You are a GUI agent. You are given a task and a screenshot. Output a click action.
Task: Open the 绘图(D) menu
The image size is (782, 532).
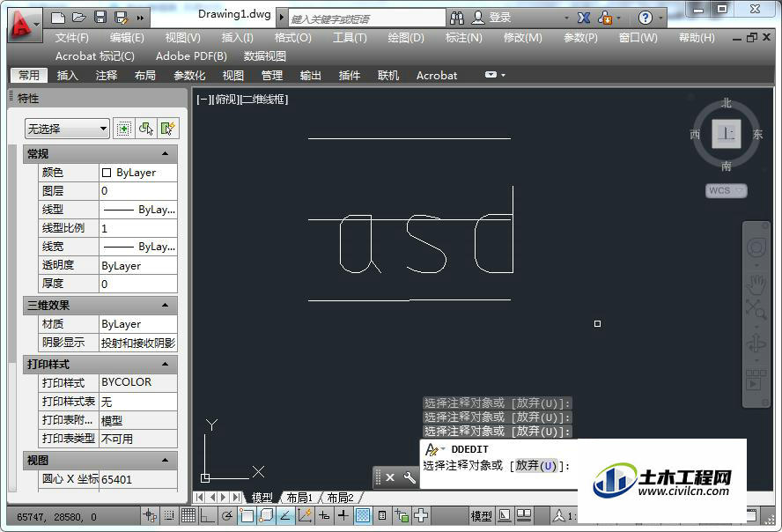pyautogui.click(x=406, y=37)
